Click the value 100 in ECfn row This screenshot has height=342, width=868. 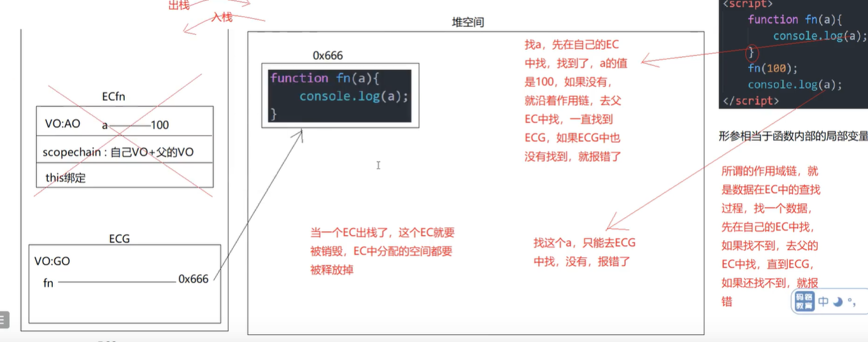coord(160,125)
